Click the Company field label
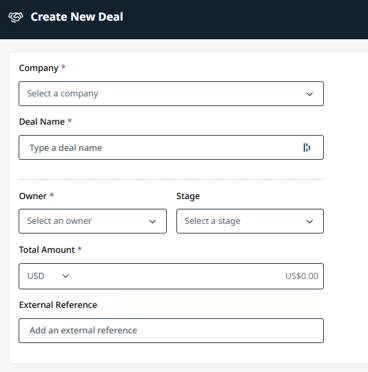The height and width of the screenshot is (372, 368). click(x=39, y=68)
